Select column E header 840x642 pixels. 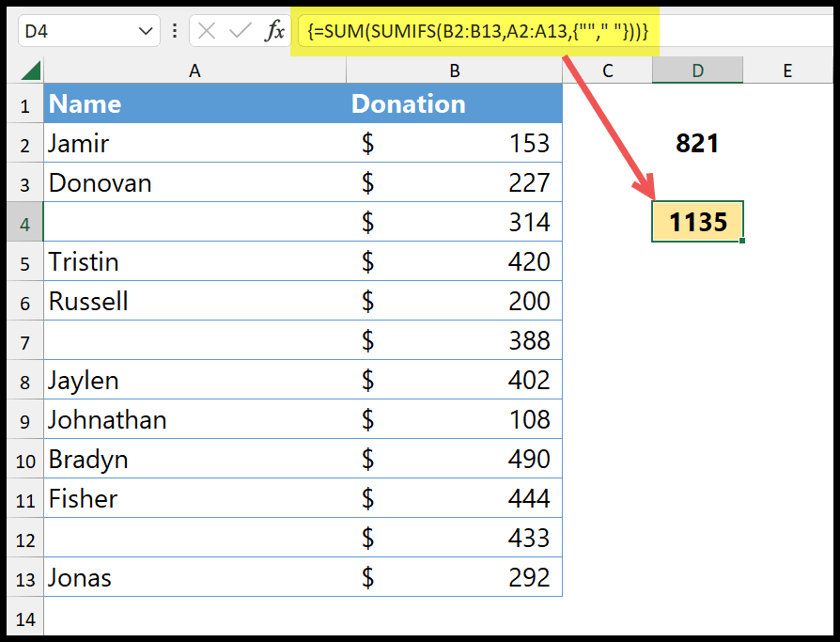point(787,70)
